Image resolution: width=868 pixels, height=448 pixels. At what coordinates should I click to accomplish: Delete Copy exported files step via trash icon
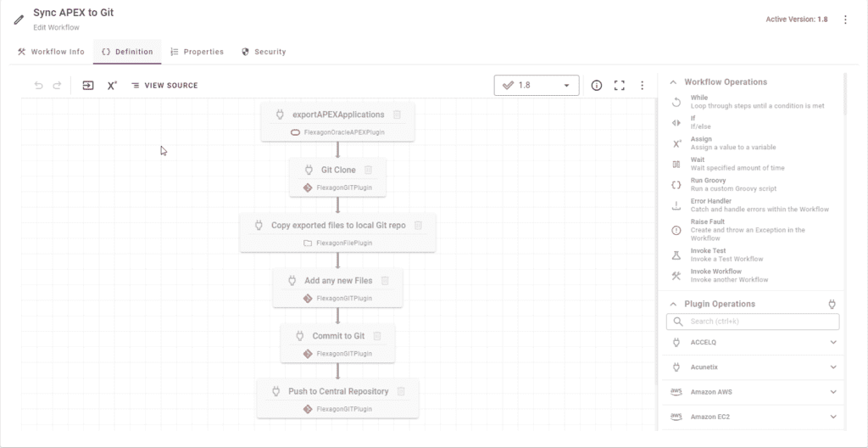(x=419, y=225)
